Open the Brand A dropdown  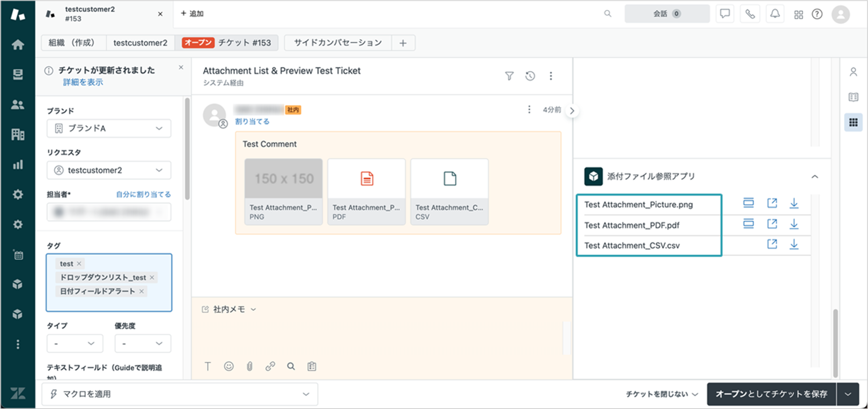pyautogui.click(x=109, y=128)
